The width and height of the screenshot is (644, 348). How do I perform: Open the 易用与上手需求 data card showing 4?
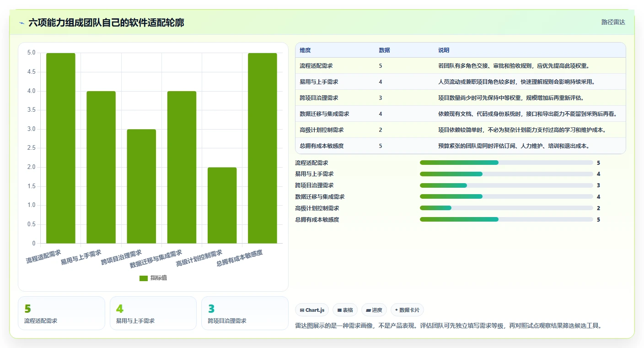(153, 313)
